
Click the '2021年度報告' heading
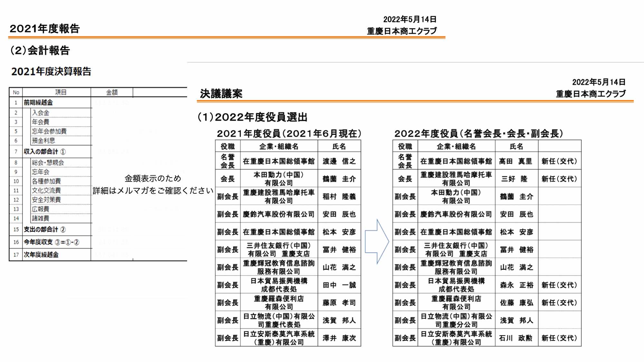tap(44, 29)
